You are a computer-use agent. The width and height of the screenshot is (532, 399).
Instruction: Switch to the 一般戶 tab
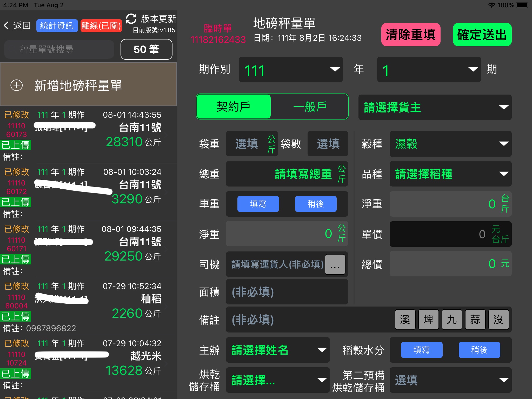pos(310,107)
